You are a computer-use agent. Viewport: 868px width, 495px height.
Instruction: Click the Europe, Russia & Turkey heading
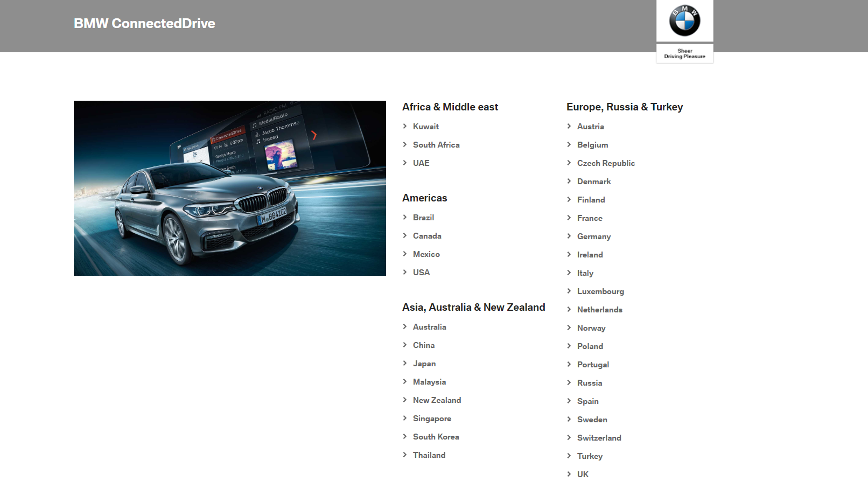click(625, 107)
